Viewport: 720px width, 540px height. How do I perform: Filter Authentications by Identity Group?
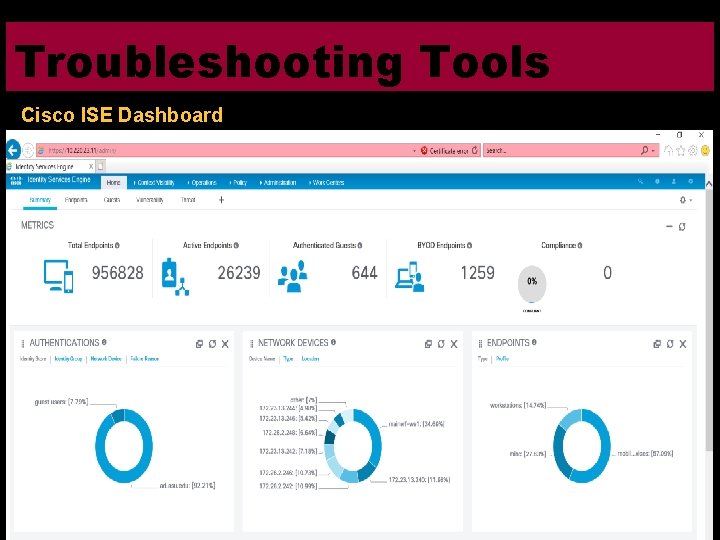click(68, 359)
